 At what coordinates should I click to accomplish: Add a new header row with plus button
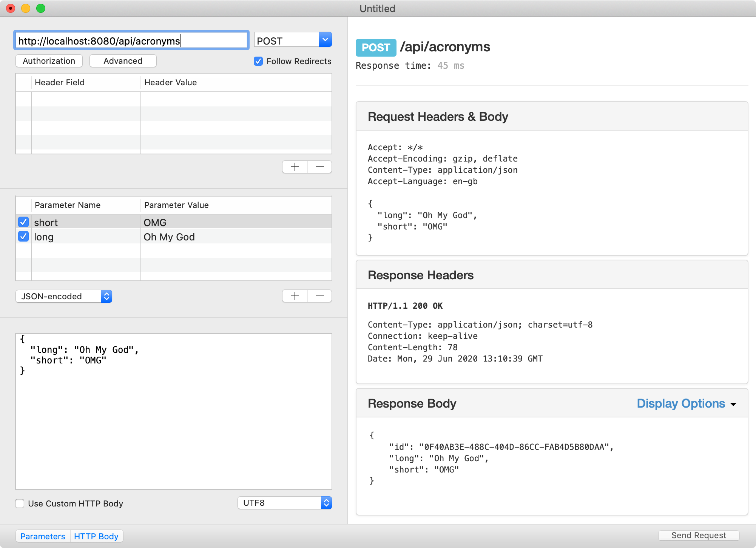[295, 167]
